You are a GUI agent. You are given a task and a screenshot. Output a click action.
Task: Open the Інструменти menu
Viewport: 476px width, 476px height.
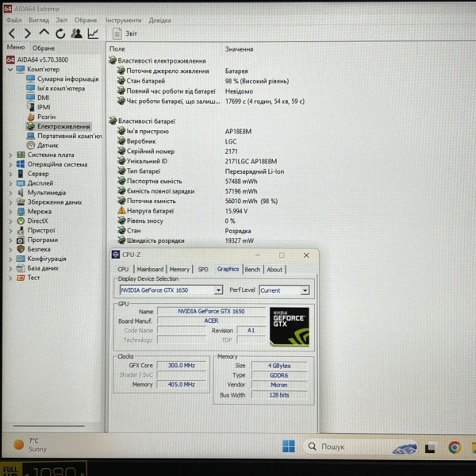(x=124, y=21)
